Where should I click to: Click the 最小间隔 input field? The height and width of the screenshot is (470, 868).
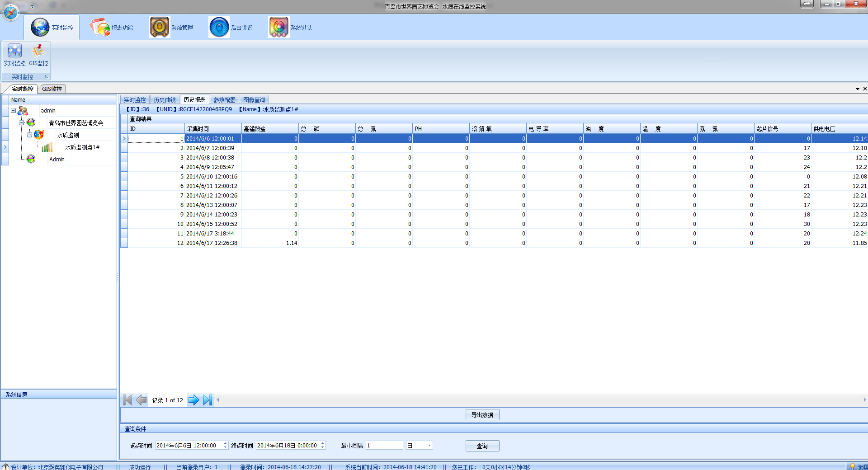pos(384,446)
